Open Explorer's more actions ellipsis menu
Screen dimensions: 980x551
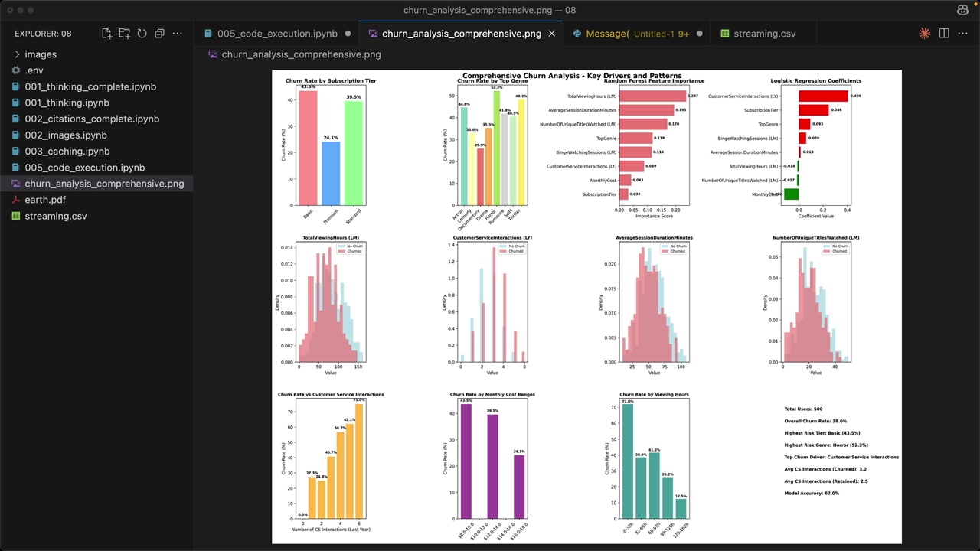pyautogui.click(x=178, y=34)
